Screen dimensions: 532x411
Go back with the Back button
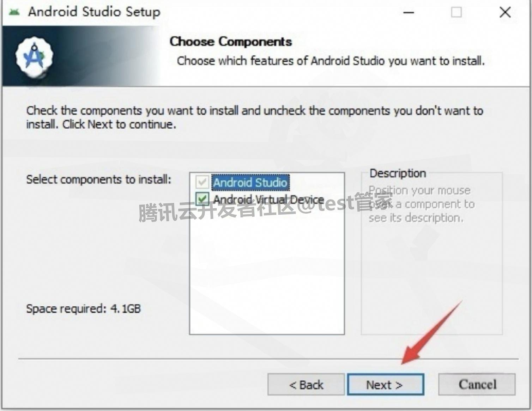coord(306,385)
